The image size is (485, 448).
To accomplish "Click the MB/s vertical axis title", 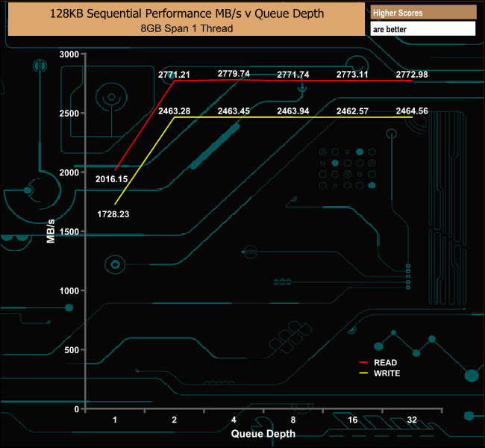I will (51, 231).
